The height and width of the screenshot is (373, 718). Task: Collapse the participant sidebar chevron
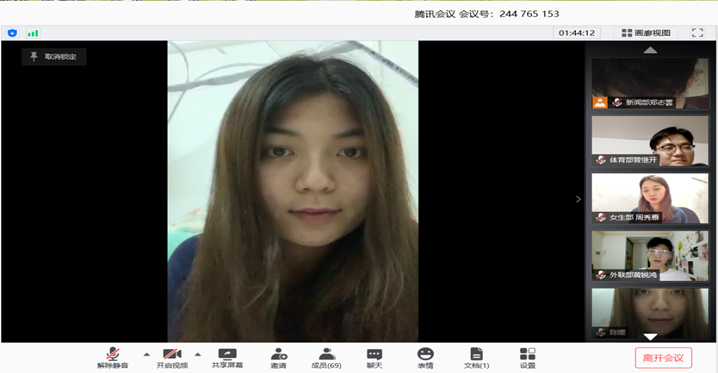(578, 199)
